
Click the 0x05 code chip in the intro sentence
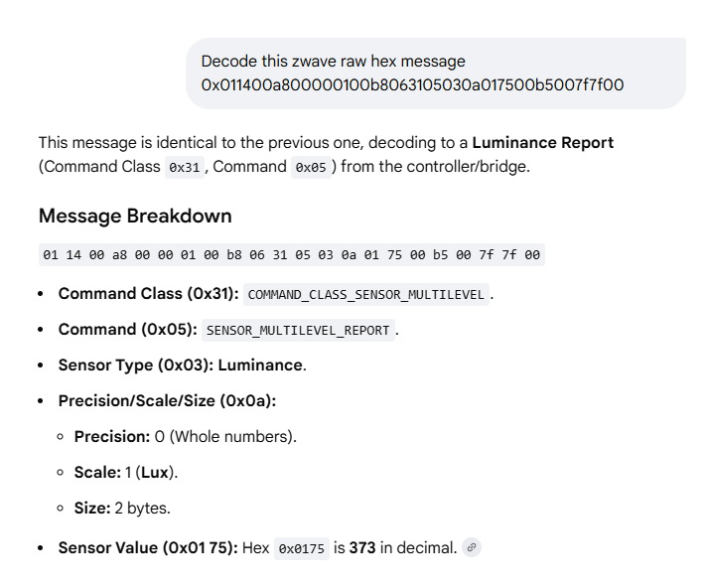coord(309,167)
